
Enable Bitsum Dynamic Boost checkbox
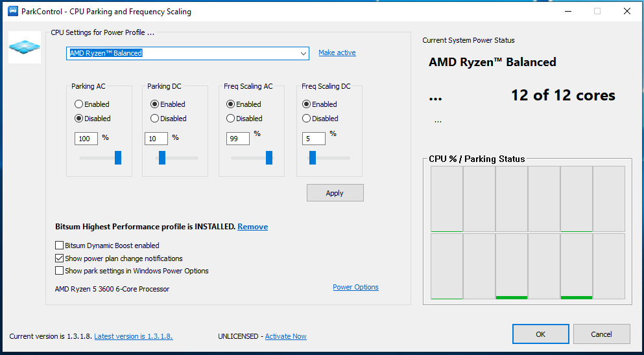(60, 246)
